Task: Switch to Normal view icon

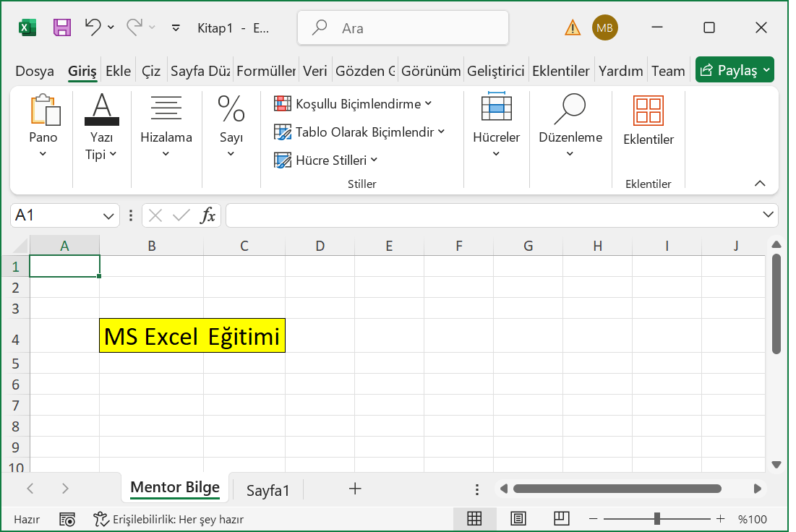Action: tap(474, 519)
